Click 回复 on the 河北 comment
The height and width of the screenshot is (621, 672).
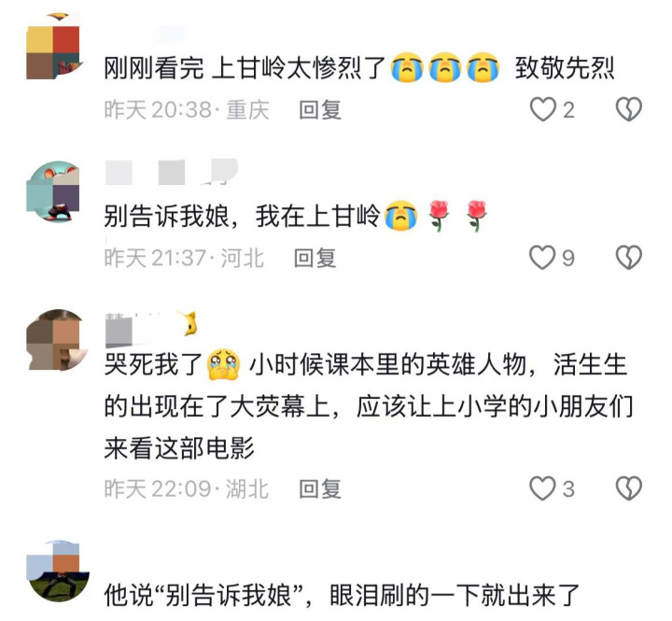pyautogui.click(x=315, y=258)
